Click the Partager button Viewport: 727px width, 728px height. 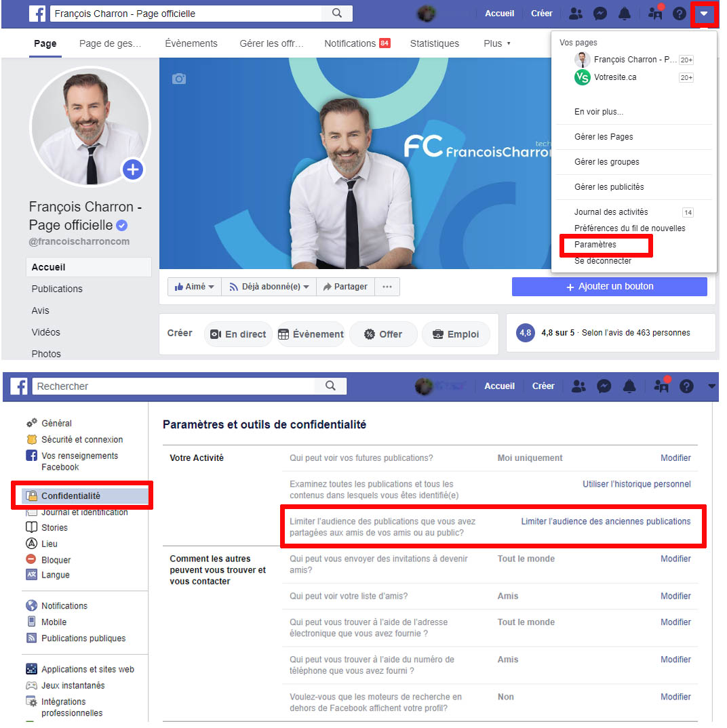pos(345,287)
